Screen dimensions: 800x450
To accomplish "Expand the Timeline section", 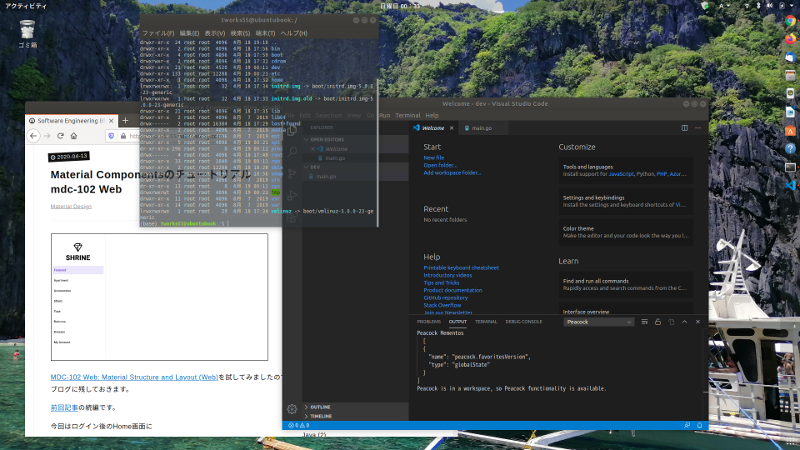I will coord(355,416).
